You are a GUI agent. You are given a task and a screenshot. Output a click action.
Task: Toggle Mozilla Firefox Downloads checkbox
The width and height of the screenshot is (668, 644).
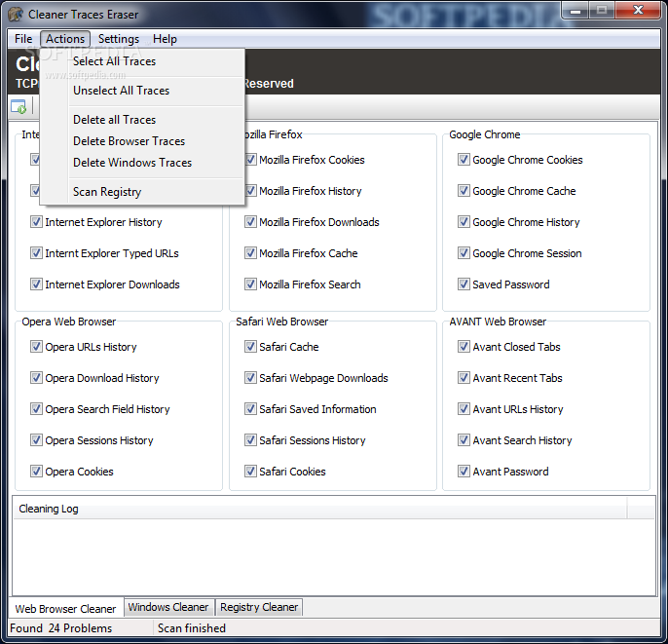(x=250, y=221)
